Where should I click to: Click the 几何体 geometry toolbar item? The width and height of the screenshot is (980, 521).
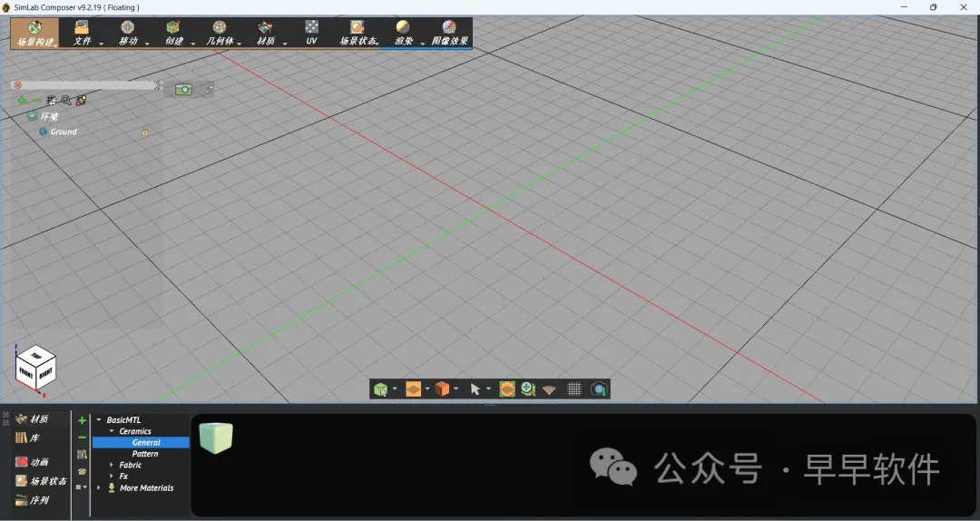[220, 34]
